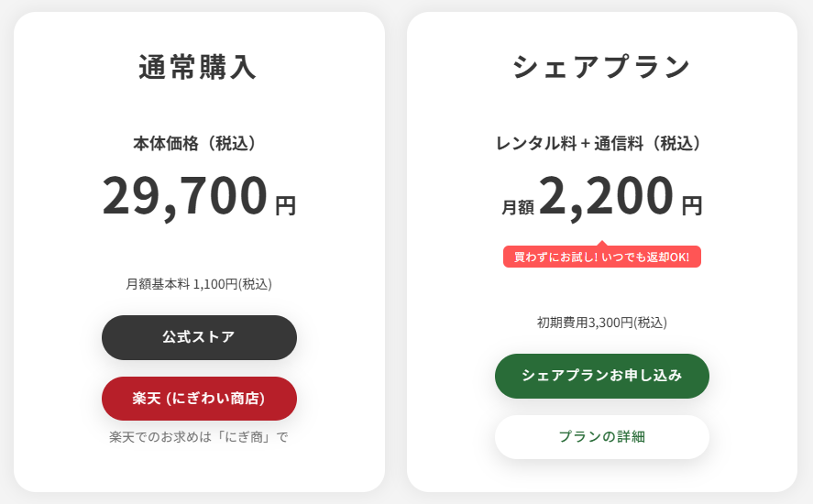Open プランの詳細 link button
813x504 pixels.
click(601, 437)
